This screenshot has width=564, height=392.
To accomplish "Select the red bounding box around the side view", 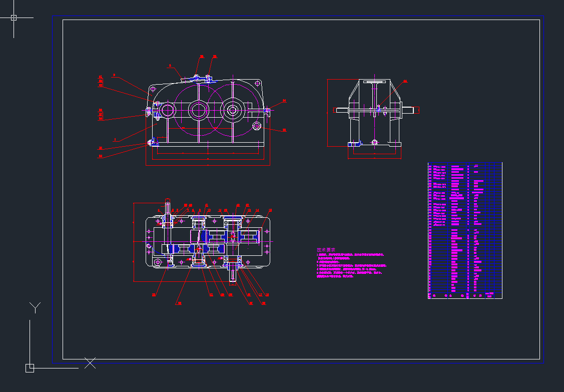I will tap(328, 110).
